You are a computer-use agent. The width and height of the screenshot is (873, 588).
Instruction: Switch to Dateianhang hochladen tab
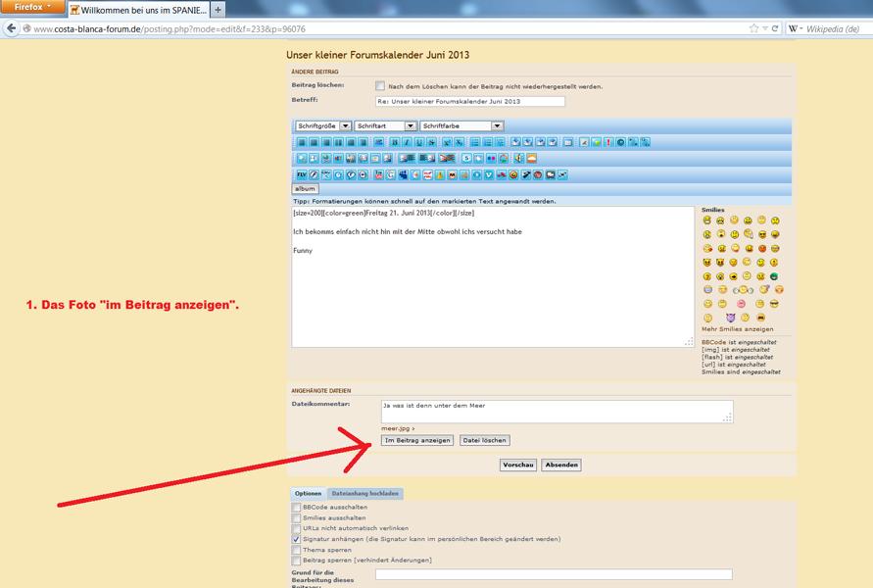click(x=364, y=494)
